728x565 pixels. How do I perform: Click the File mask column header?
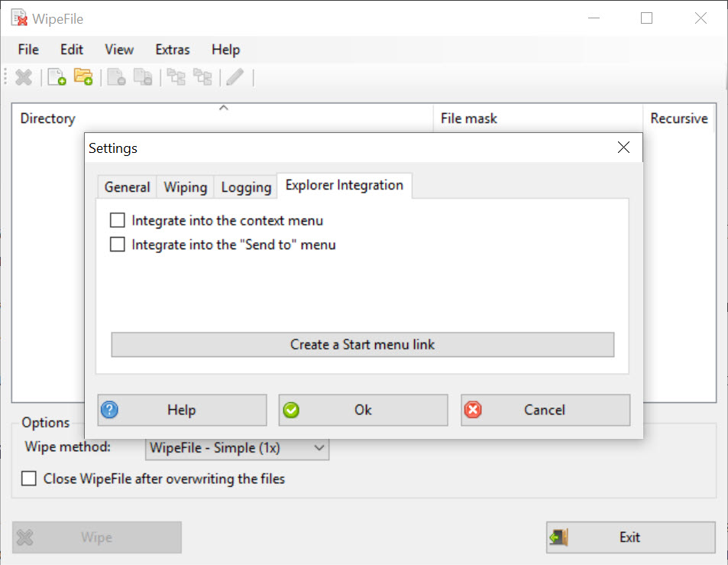pos(538,118)
